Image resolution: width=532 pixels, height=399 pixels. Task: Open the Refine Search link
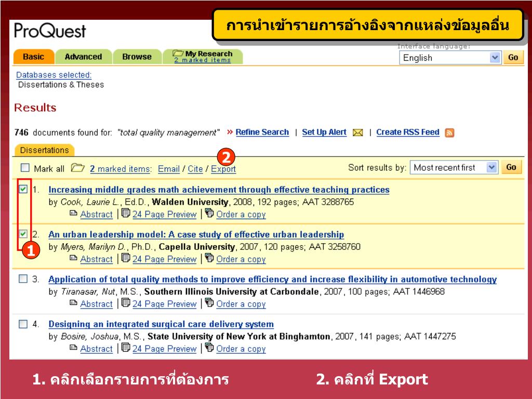(262, 132)
